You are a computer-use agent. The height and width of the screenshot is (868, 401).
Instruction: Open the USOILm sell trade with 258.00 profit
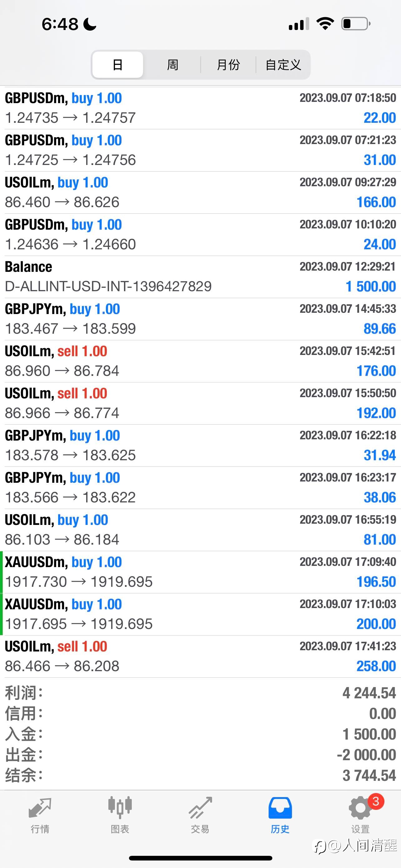(x=200, y=656)
